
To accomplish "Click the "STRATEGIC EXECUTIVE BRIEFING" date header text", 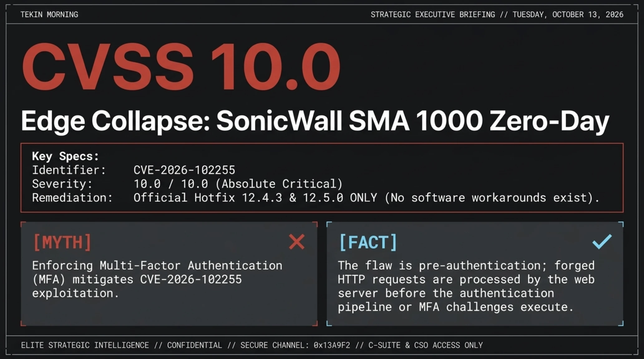I will (497, 15).
